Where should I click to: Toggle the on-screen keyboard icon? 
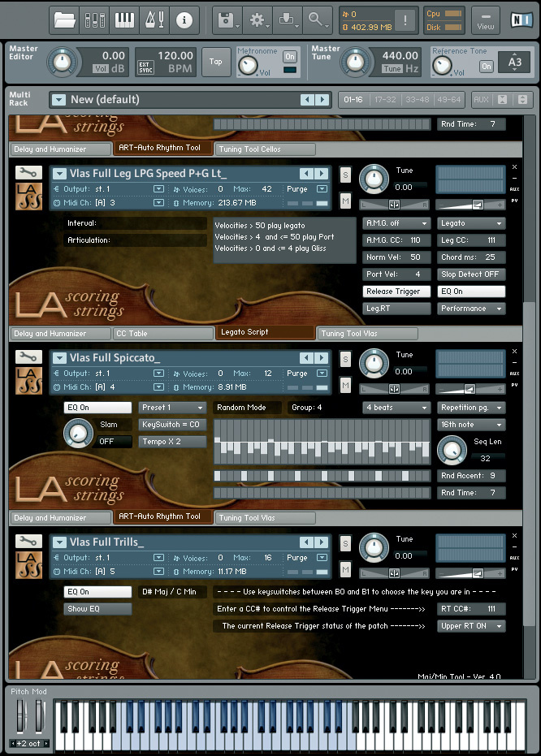[124, 19]
